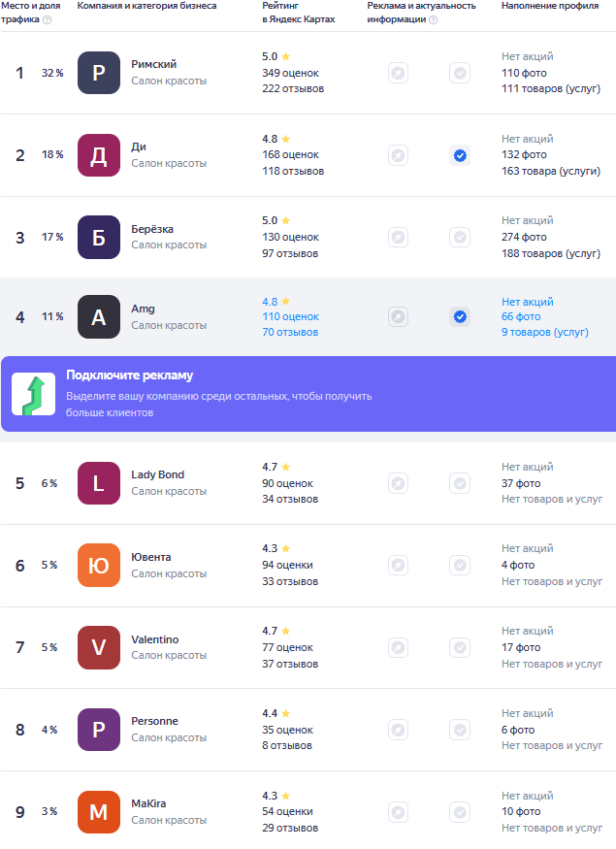
Task: Click ad arrow icon in Берёзка row
Action: point(398,237)
